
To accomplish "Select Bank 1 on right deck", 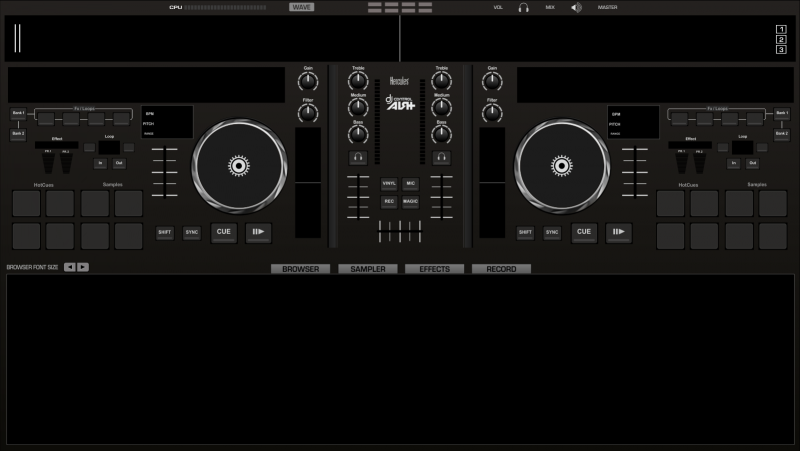I will (x=782, y=113).
